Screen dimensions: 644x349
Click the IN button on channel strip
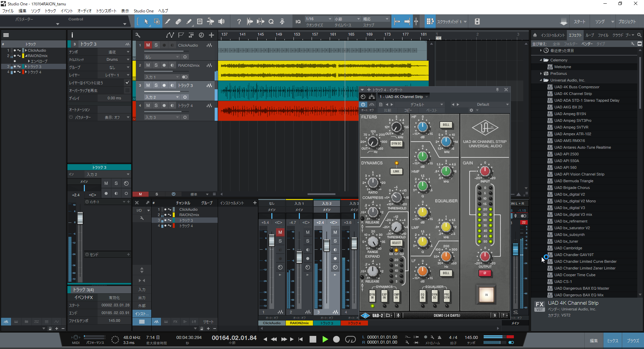point(486,295)
